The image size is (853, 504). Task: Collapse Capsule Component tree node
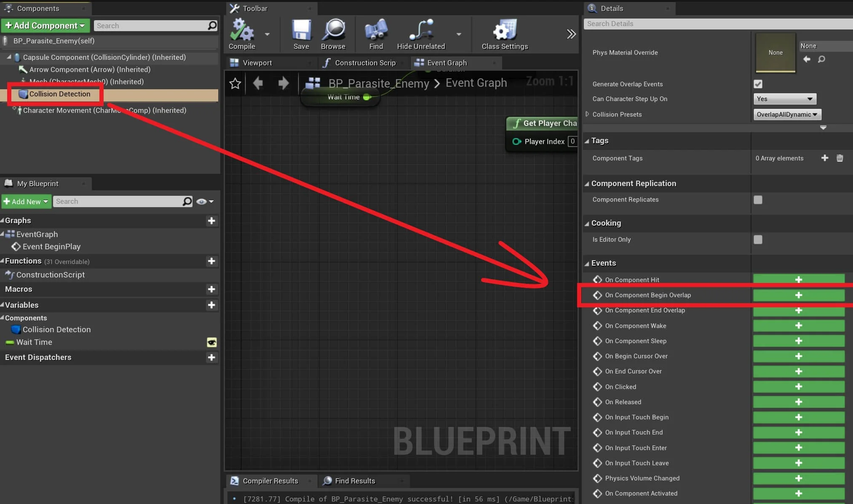coord(9,57)
